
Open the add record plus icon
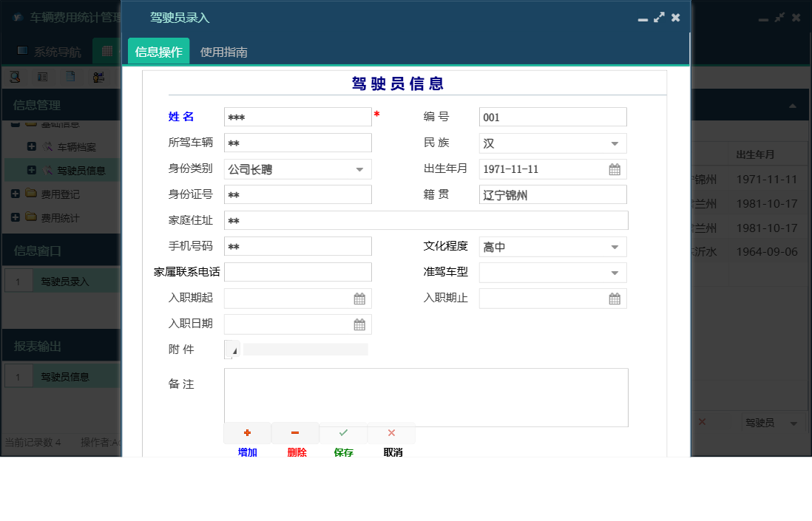pyautogui.click(x=247, y=432)
